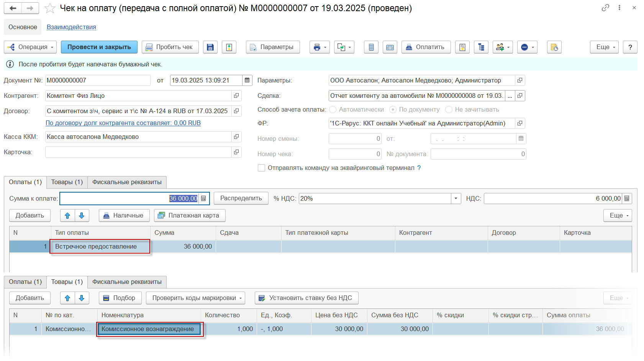This screenshot has width=644, height=361.
Task: Click the document list icon in toolbar
Action: pyautogui.click(x=371, y=47)
